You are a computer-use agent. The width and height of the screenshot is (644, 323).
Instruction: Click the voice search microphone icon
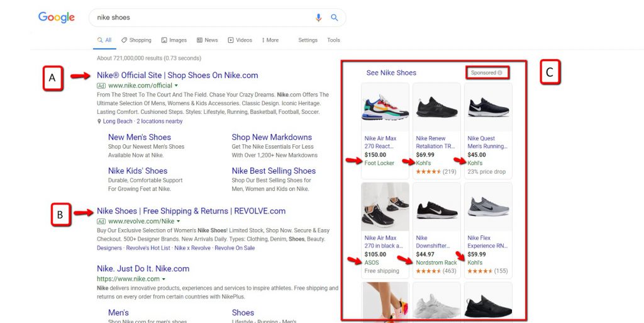point(319,18)
